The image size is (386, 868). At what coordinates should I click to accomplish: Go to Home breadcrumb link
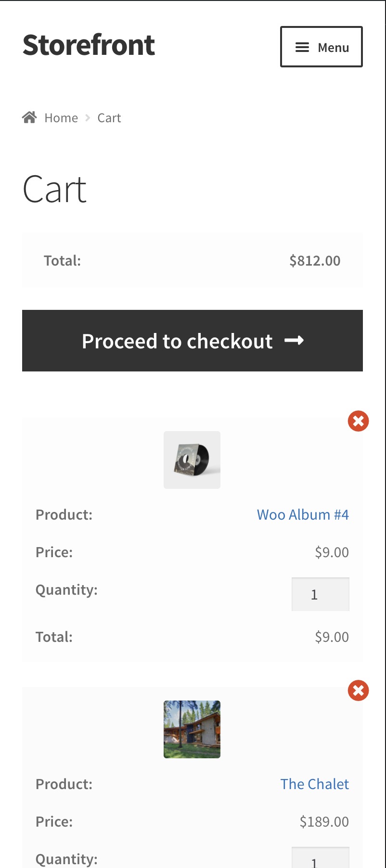tap(61, 118)
